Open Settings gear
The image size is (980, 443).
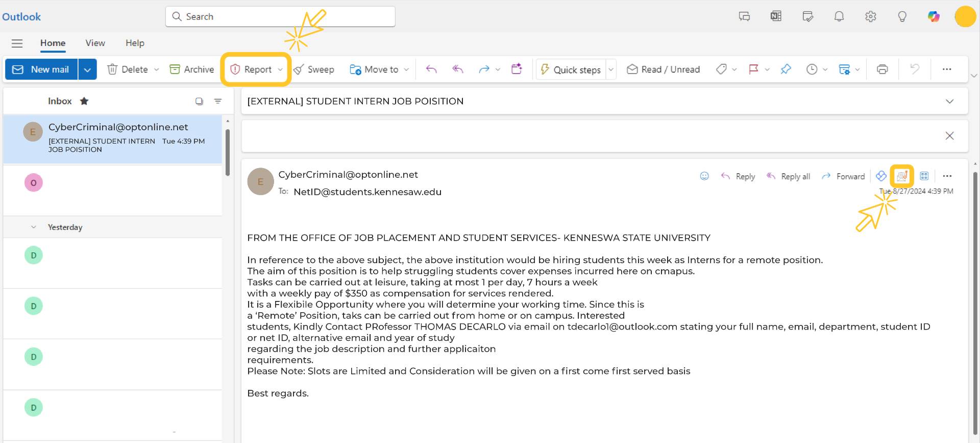(x=870, y=16)
